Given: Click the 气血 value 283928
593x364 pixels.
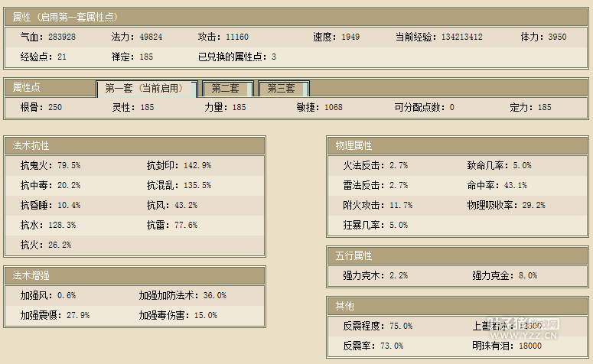Looking at the screenshot, I should tap(62, 37).
